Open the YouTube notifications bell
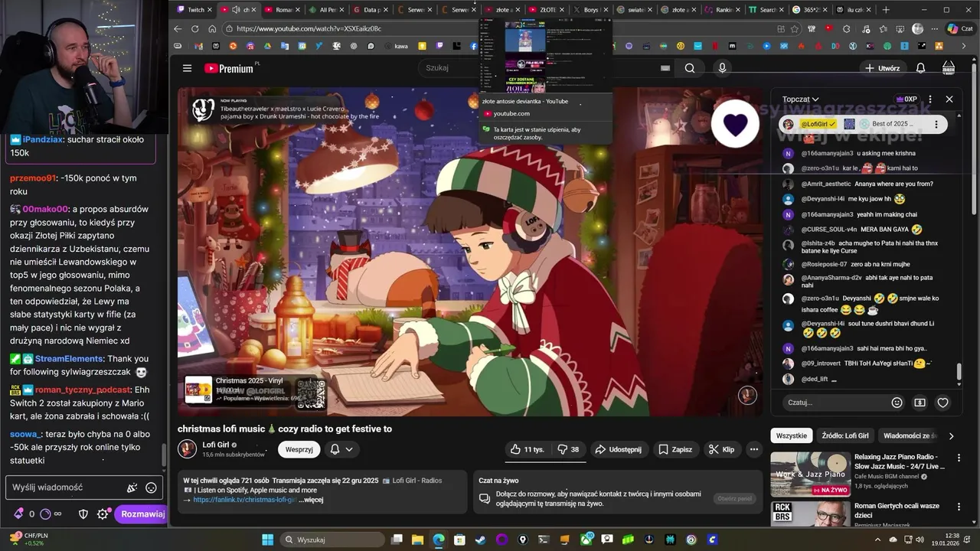980x551 pixels. [920, 68]
